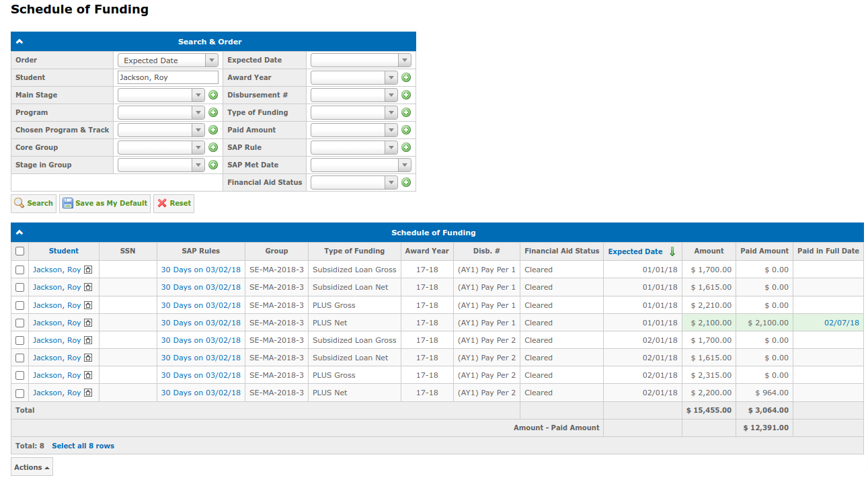The width and height of the screenshot is (868, 482).
Task: Tick the select-all checkbox in table header
Action: 20,251
